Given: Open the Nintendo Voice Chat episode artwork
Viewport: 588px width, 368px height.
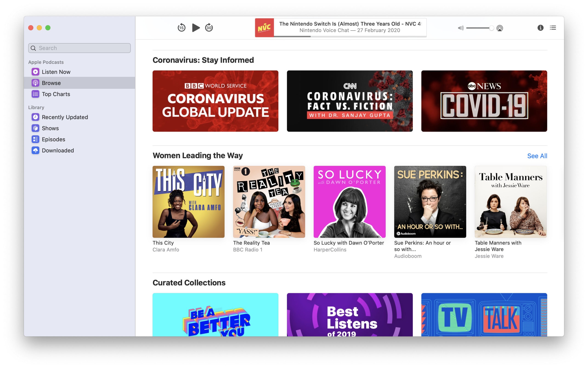Looking at the screenshot, I should pyautogui.click(x=265, y=28).
